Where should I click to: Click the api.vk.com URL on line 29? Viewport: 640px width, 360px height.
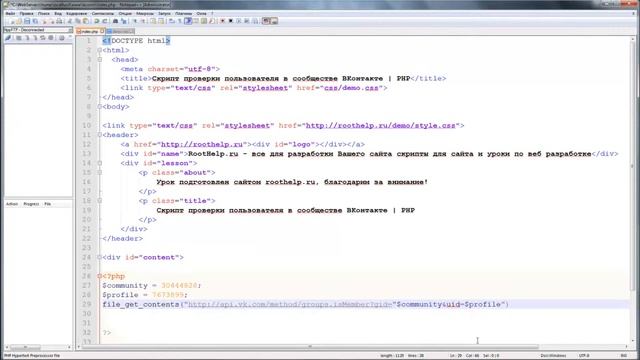[290, 304]
